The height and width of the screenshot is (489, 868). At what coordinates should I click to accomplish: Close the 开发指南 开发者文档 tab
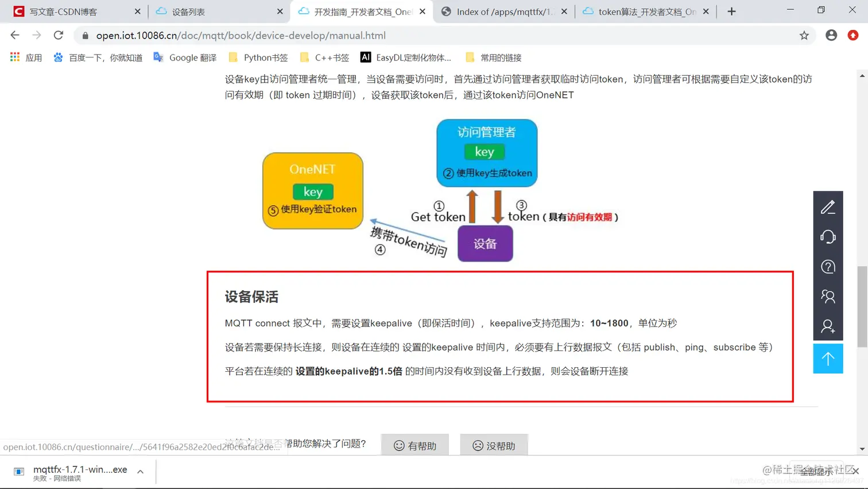pyautogui.click(x=423, y=11)
